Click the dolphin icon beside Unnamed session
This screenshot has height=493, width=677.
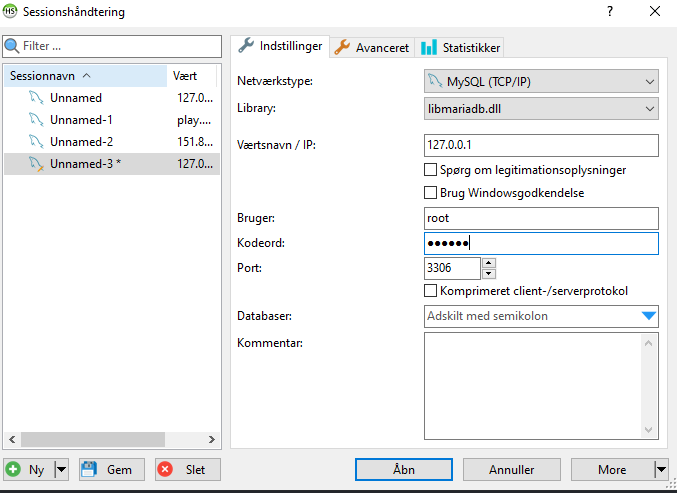pyautogui.click(x=35, y=98)
